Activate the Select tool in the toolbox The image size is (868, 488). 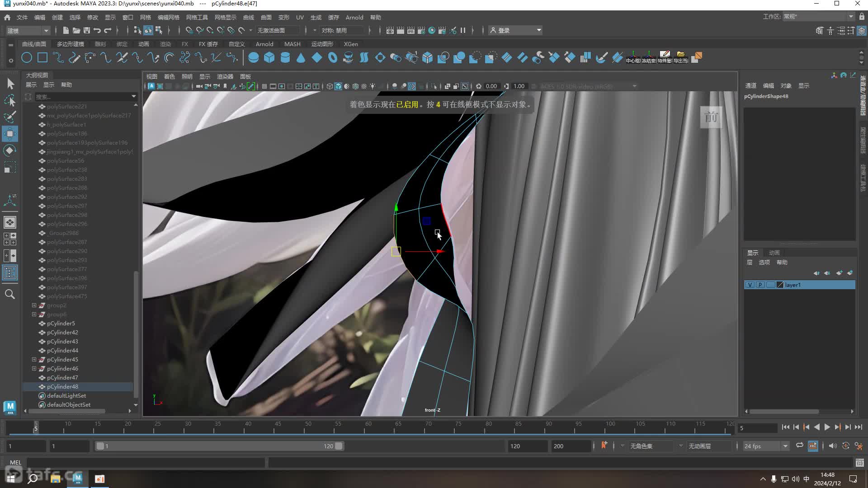pyautogui.click(x=10, y=84)
